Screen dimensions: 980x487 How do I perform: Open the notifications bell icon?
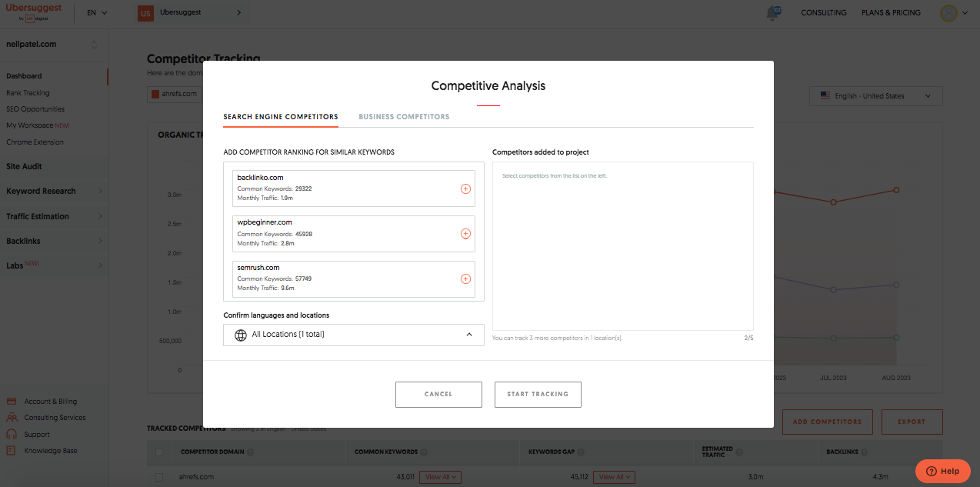point(773,13)
